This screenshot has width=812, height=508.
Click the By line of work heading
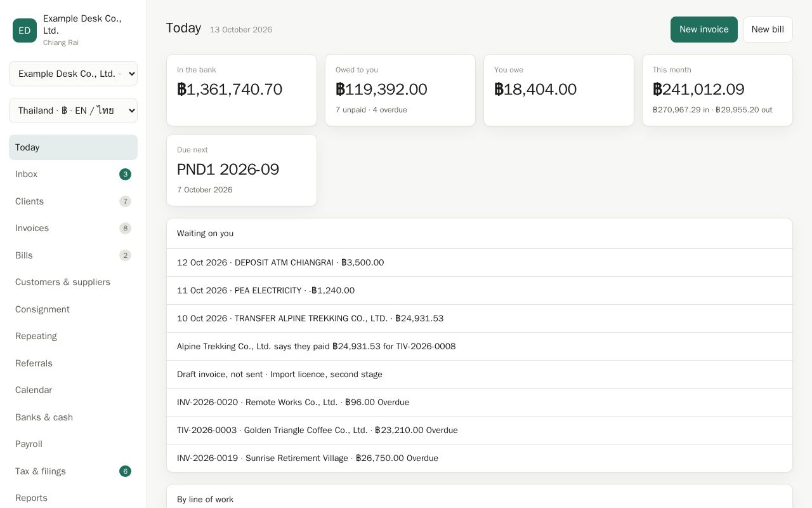[x=205, y=500]
